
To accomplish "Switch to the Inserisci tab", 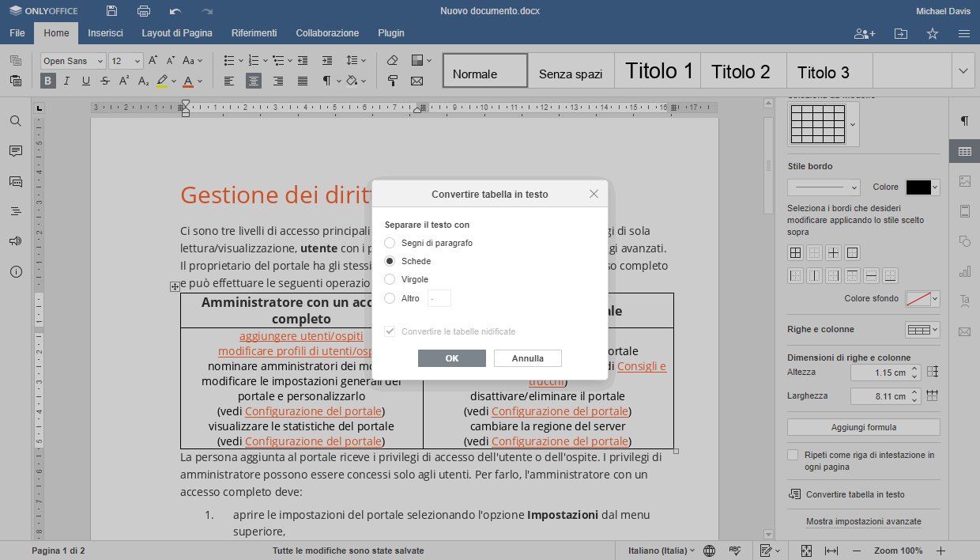I will 105,33.
